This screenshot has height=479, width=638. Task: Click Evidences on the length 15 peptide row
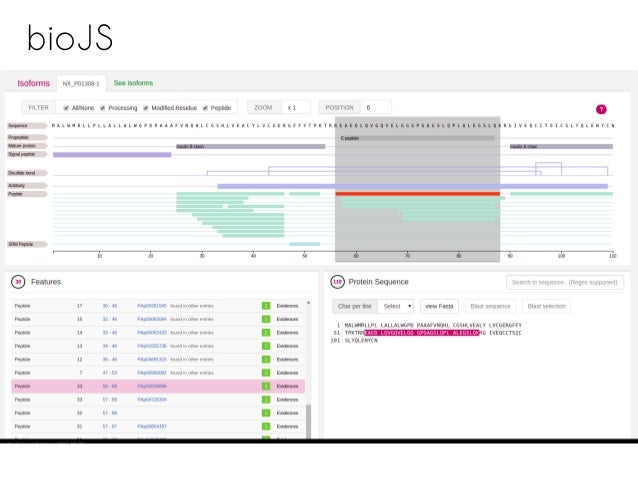287,319
